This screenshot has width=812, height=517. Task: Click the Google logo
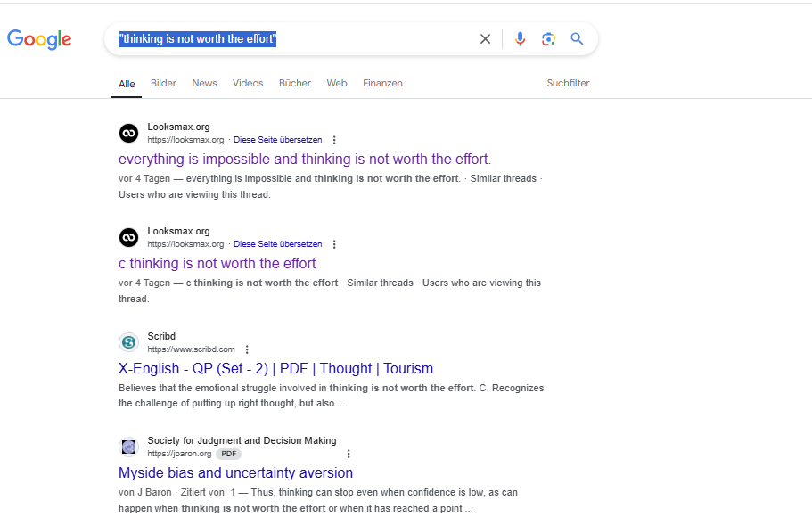(39, 39)
